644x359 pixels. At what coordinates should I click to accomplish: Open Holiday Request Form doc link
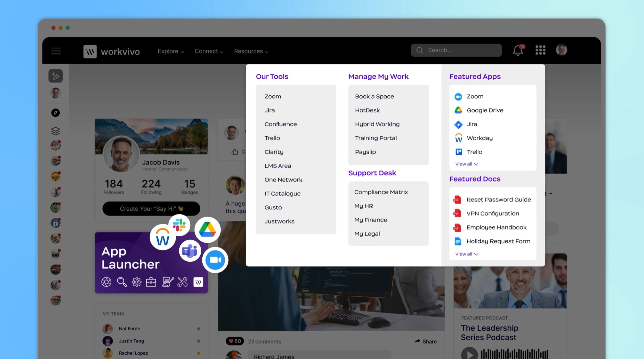click(498, 241)
